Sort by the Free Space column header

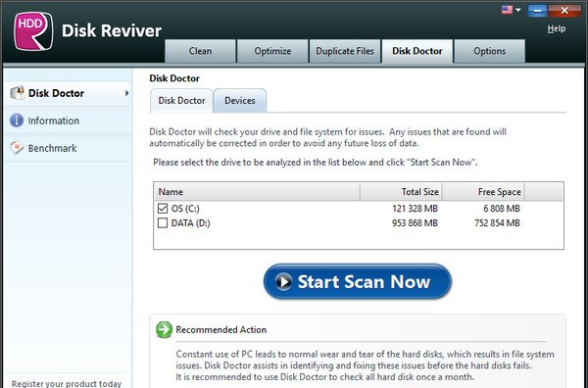click(483, 192)
